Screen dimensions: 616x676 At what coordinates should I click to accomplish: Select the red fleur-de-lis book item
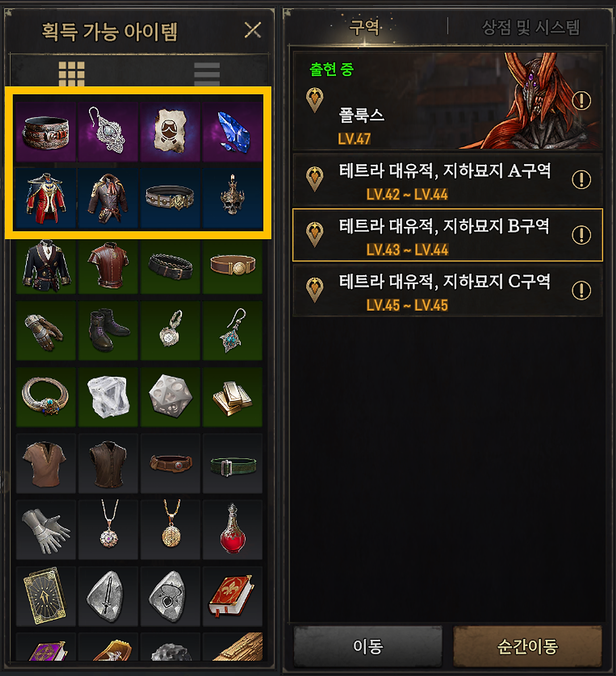click(233, 596)
